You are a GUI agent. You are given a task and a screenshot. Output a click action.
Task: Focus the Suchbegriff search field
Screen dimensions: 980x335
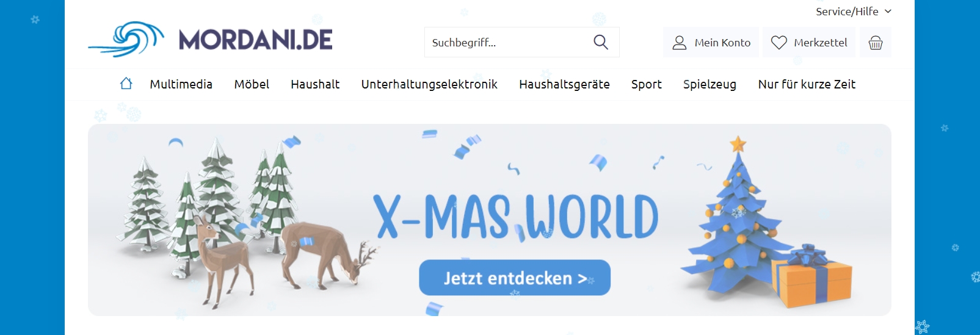(507, 42)
